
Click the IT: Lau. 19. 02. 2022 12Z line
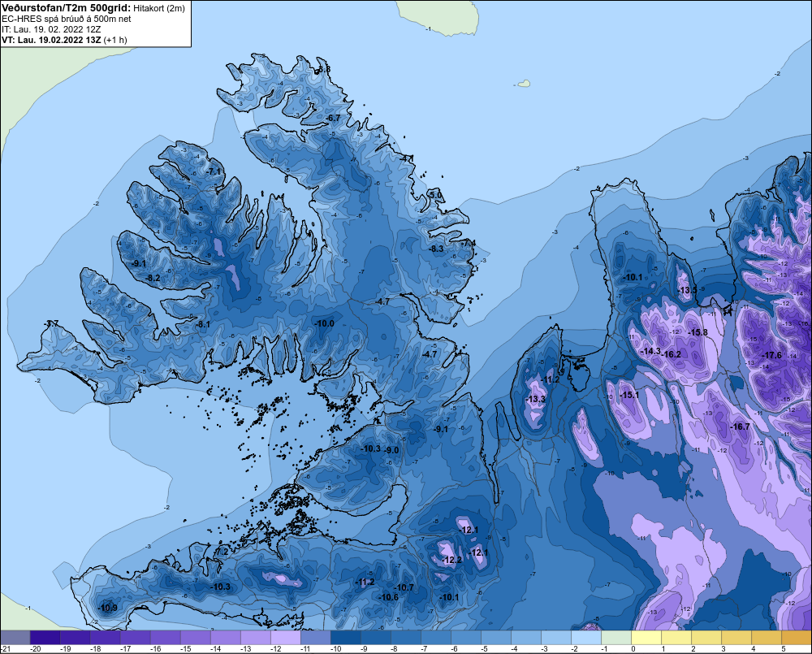[x=50, y=29]
